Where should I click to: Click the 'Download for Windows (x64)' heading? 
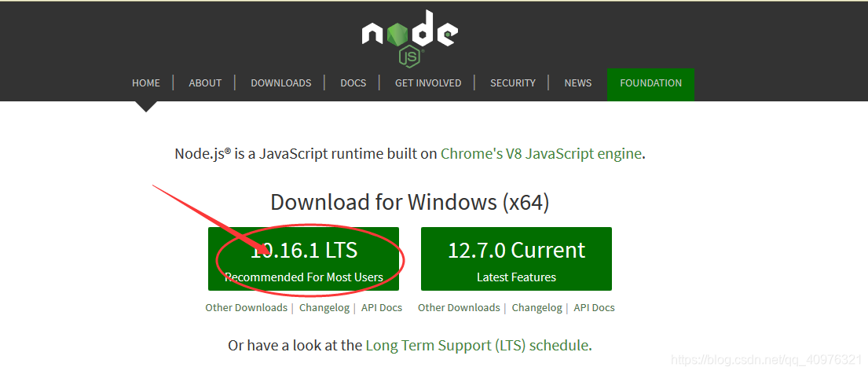click(409, 202)
